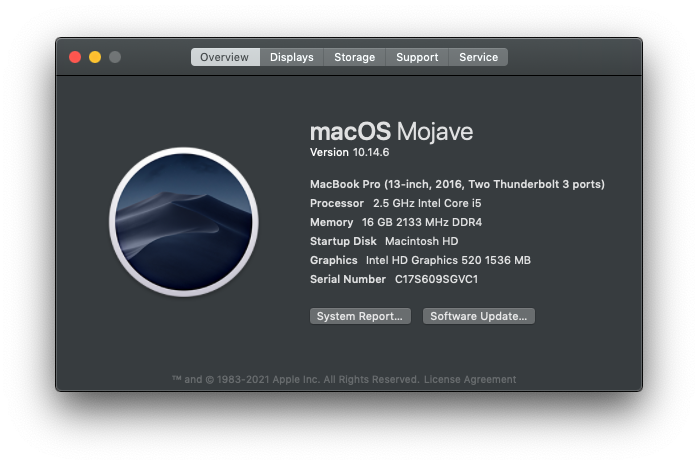
Task: Click the Apple copyright notice text
Action: 296,380
